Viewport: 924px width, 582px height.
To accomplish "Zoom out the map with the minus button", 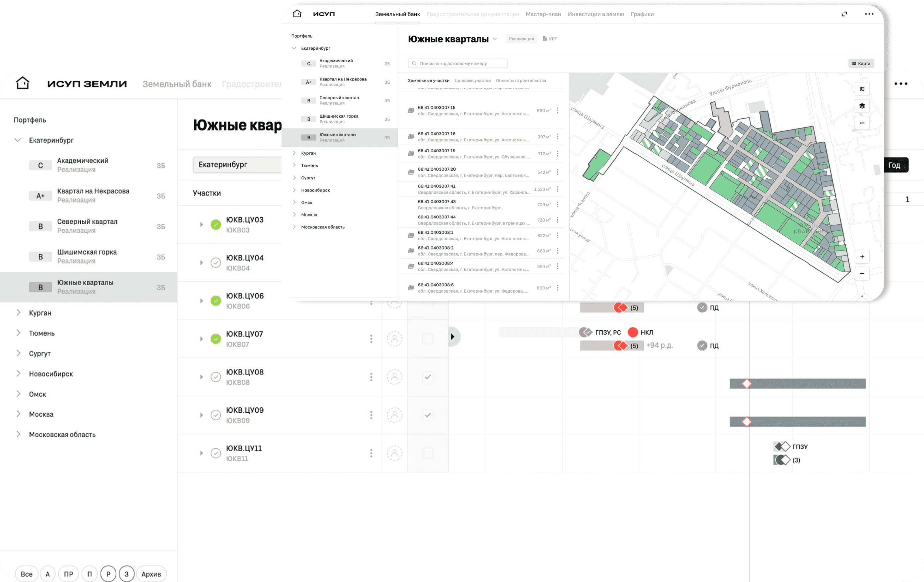I will [862, 273].
